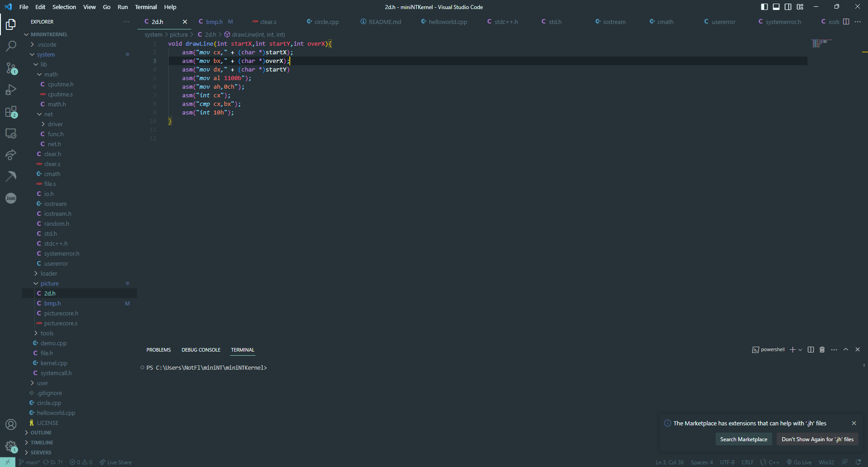The image size is (868, 467).
Task: Collapse the system folder
Action: click(32, 54)
